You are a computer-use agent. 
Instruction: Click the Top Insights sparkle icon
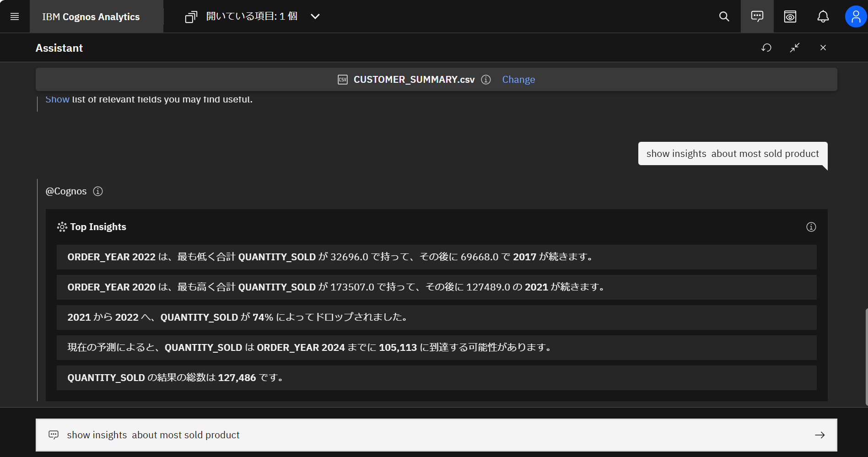pyautogui.click(x=62, y=227)
